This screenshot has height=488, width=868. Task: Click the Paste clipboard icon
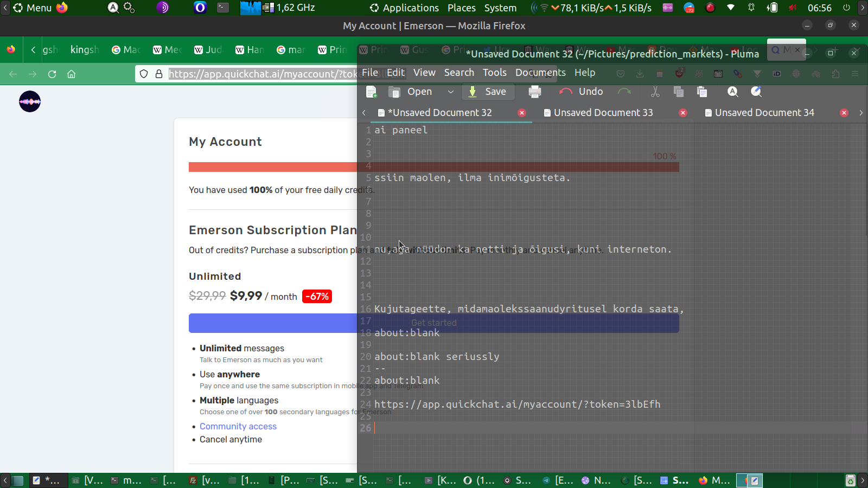[x=702, y=92]
